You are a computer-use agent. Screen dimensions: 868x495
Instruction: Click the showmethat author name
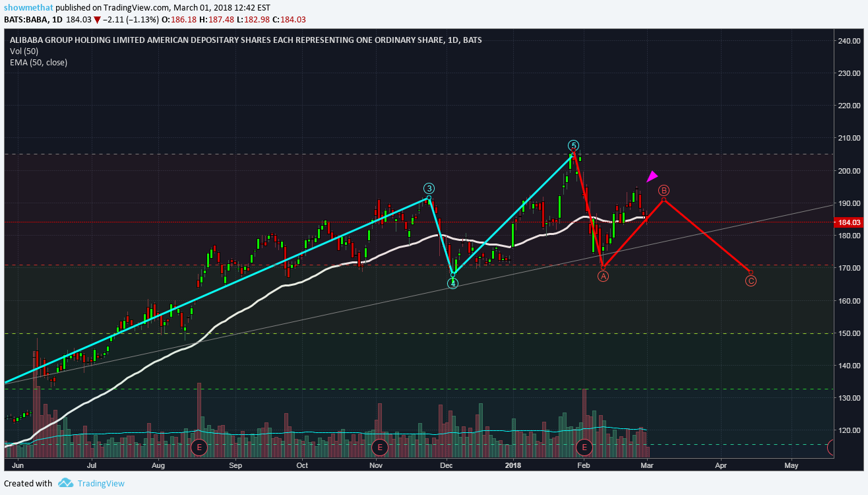click(x=30, y=7)
